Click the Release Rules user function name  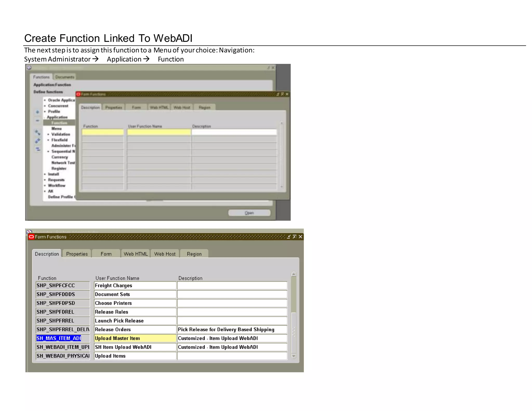(135, 312)
